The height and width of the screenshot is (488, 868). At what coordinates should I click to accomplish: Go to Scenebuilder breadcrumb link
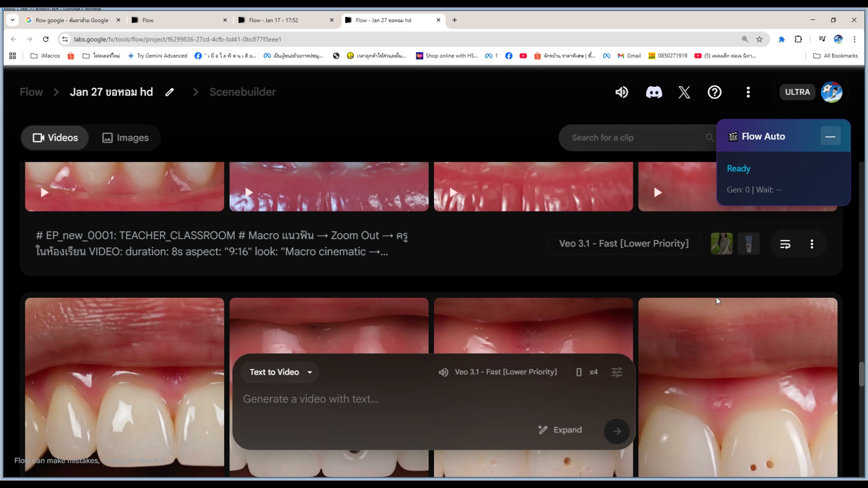tap(242, 92)
